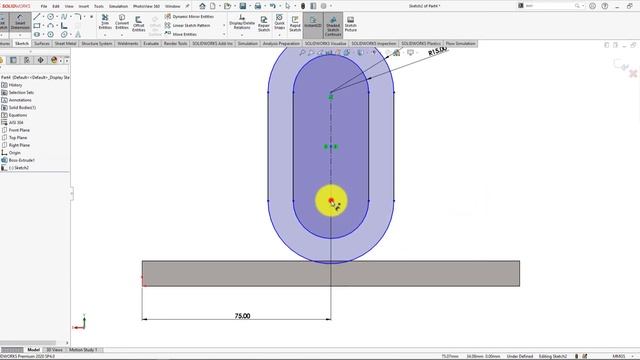Viewport: 640px width, 360px height.
Task: Click the Convert Entities tool
Action: coord(122,22)
